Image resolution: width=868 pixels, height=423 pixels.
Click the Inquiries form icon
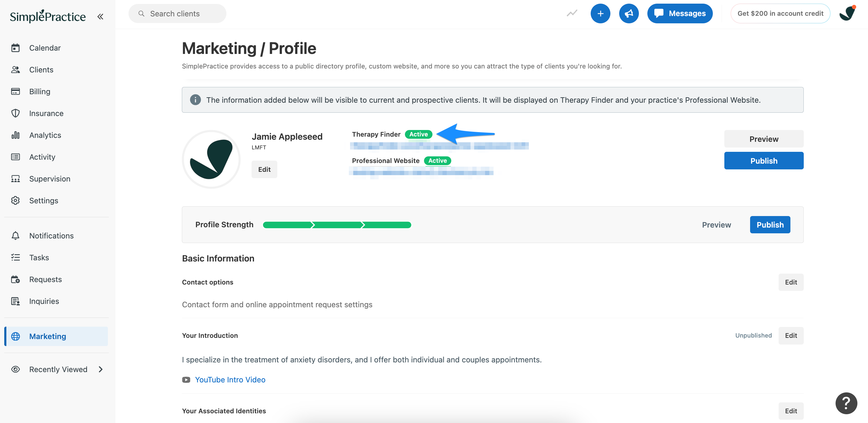pos(15,301)
